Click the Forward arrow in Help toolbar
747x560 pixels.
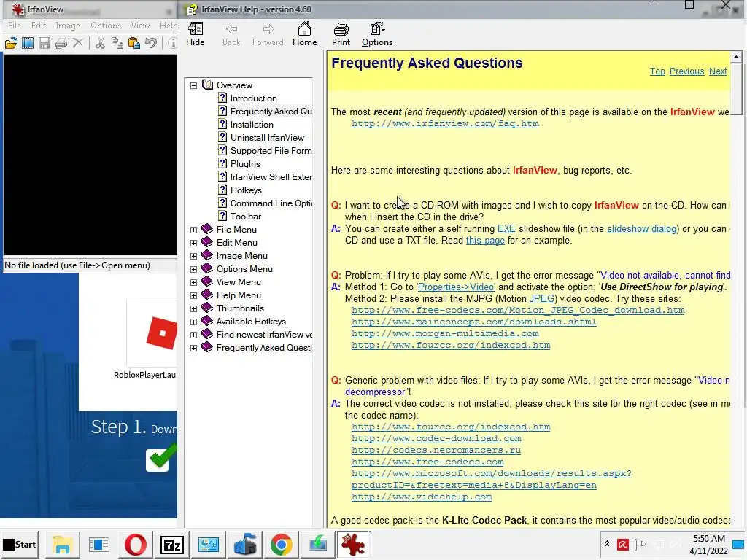pyautogui.click(x=268, y=34)
